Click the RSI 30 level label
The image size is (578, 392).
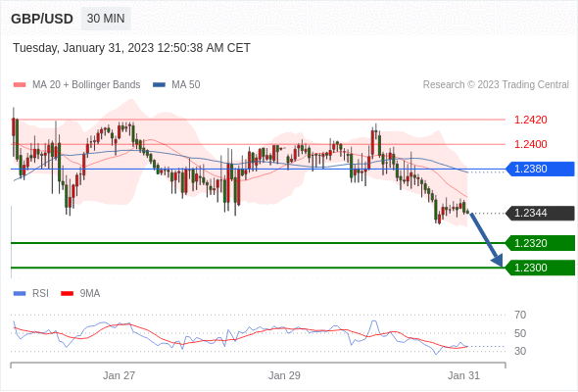click(520, 351)
